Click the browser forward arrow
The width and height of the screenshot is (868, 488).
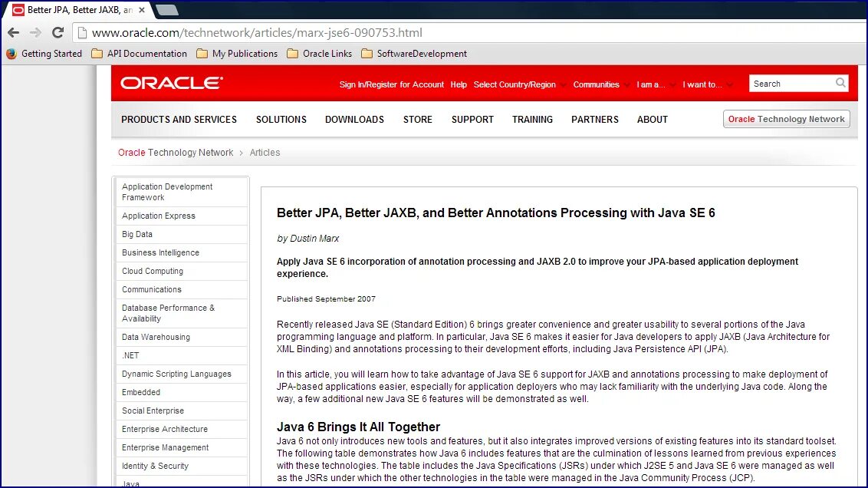pyautogui.click(x=35, y=33)
